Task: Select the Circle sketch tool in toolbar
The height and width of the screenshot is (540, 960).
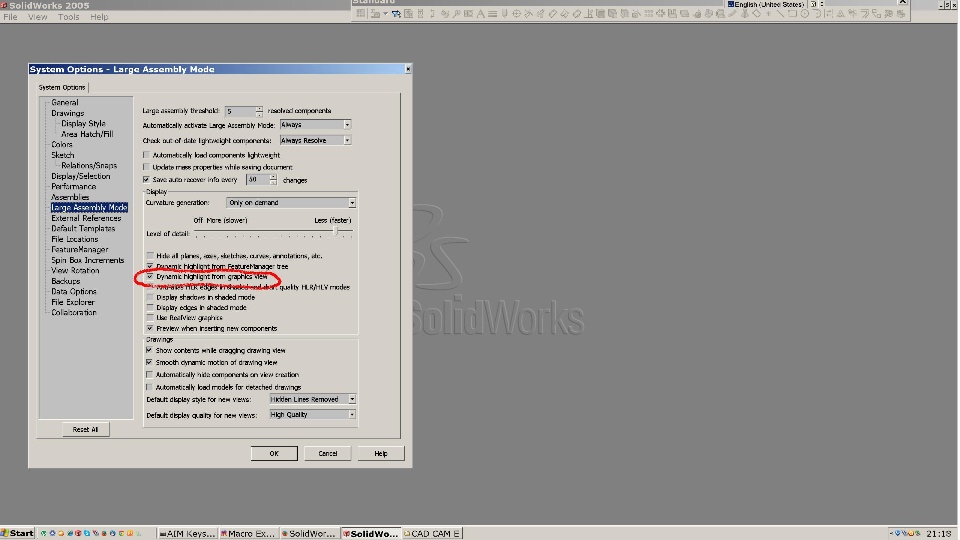Action: coord(804,13)
